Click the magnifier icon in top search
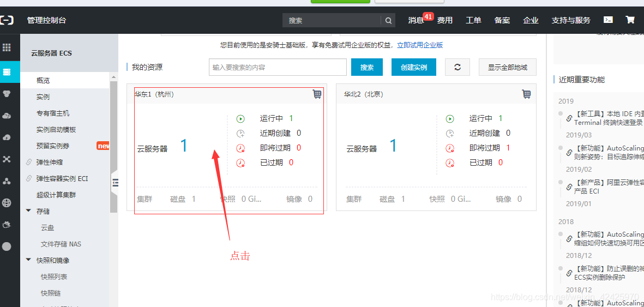 (x=388, y=20)
